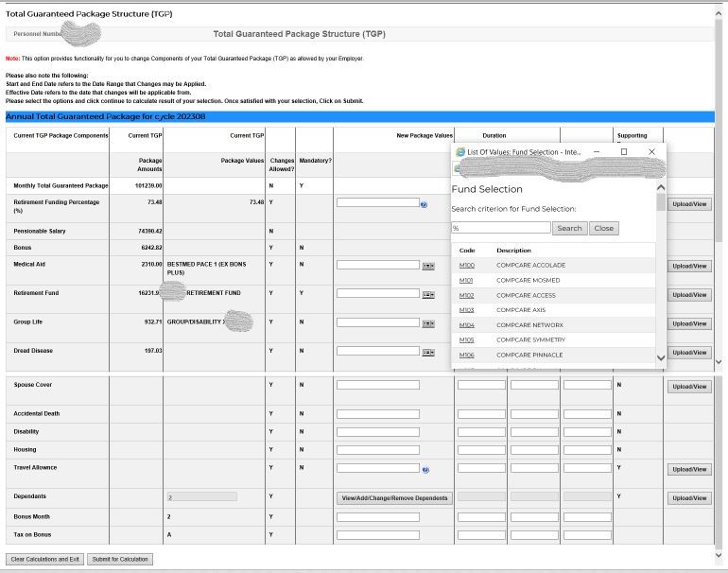Viewport: 728px width, 573px height.
Task: Open the Group Life list-of-values picker
Action: [x=427, y=323]
